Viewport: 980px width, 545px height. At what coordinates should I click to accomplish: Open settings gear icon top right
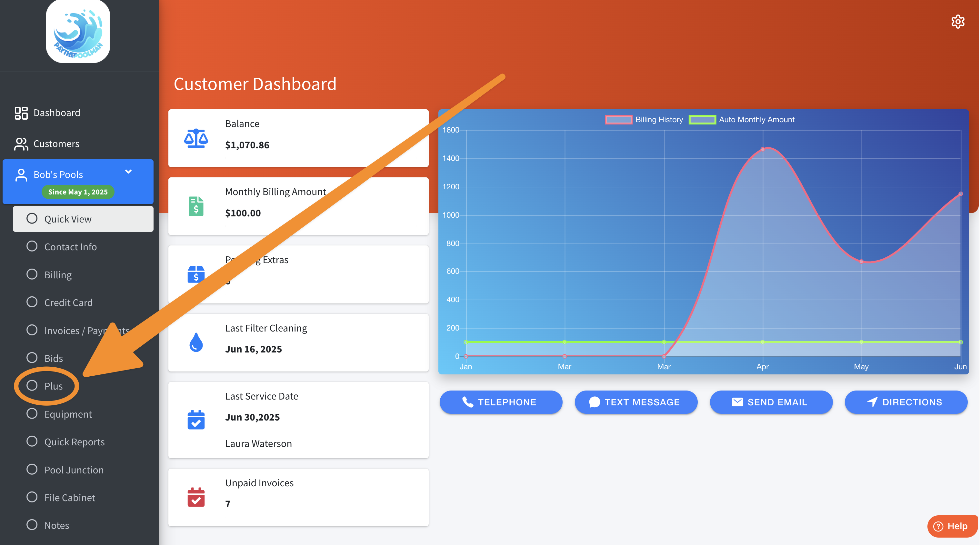click(957, 22)
